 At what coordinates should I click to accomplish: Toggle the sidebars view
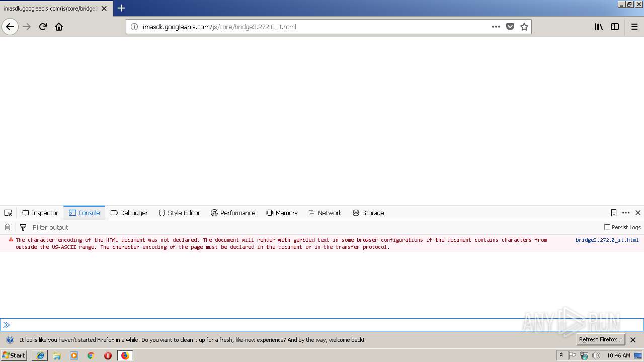pos(615,27)
